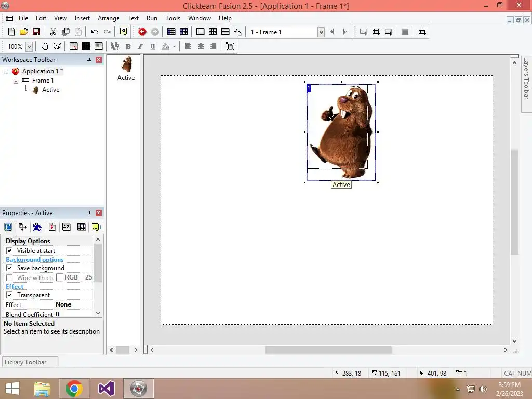The width and height of the screenshot is (532, 399).
Task: Save the application with the floppy disk icon
Action: (x=36, y=32)
